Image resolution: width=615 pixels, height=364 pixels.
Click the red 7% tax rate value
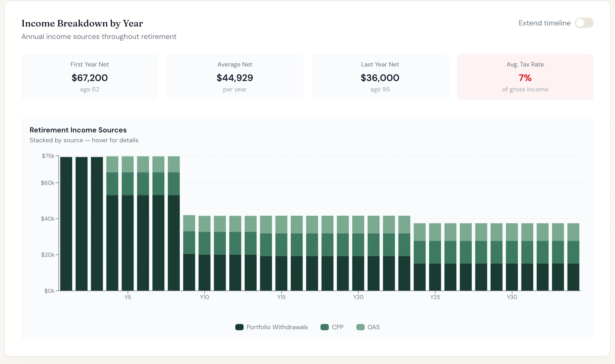coord(525,78)
